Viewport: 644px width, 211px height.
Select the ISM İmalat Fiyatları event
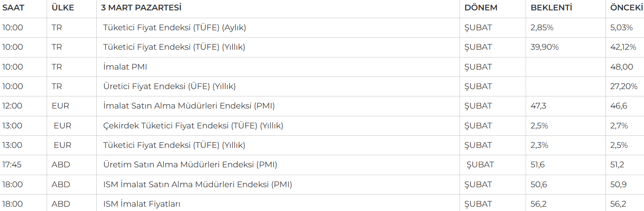[142, 204]
